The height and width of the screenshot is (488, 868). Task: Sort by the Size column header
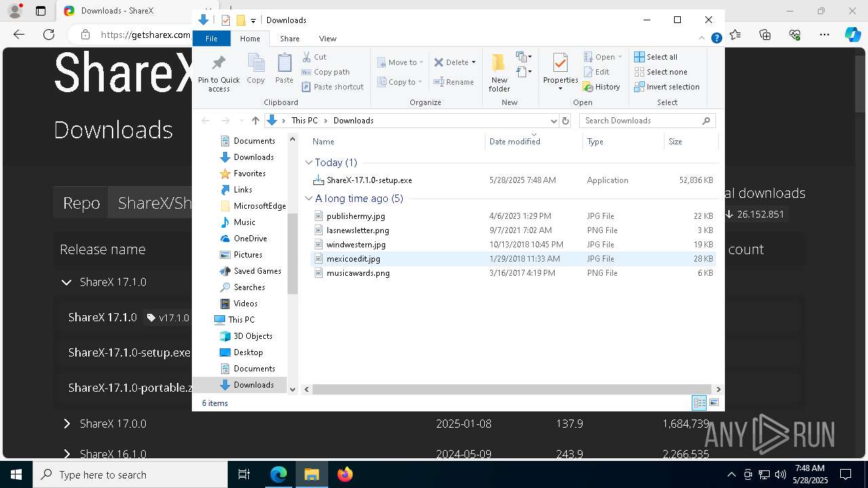(690, 142)
